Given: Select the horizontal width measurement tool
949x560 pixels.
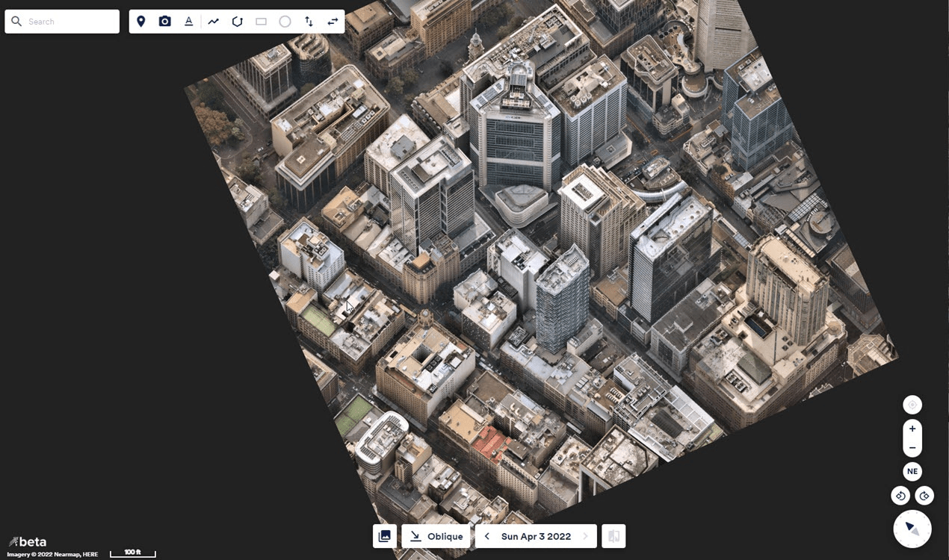Looking at the screenshot, I should tap(333, 22).
